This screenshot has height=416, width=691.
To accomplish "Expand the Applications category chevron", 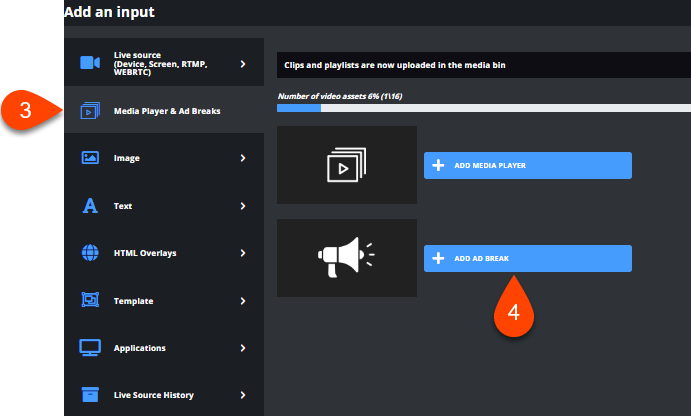I will [x=243, y=348].
